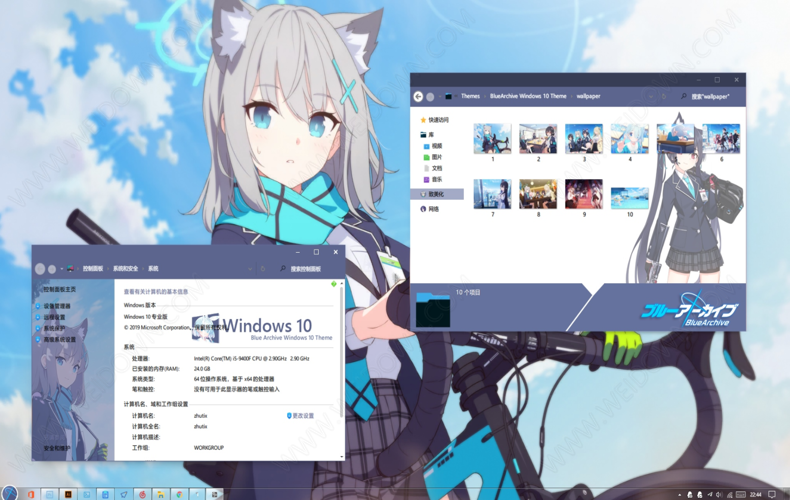This screenshot has height=500, width=790.
Task: Click forward arrow in wallpaper Explorer window
Action: [430, 96]
